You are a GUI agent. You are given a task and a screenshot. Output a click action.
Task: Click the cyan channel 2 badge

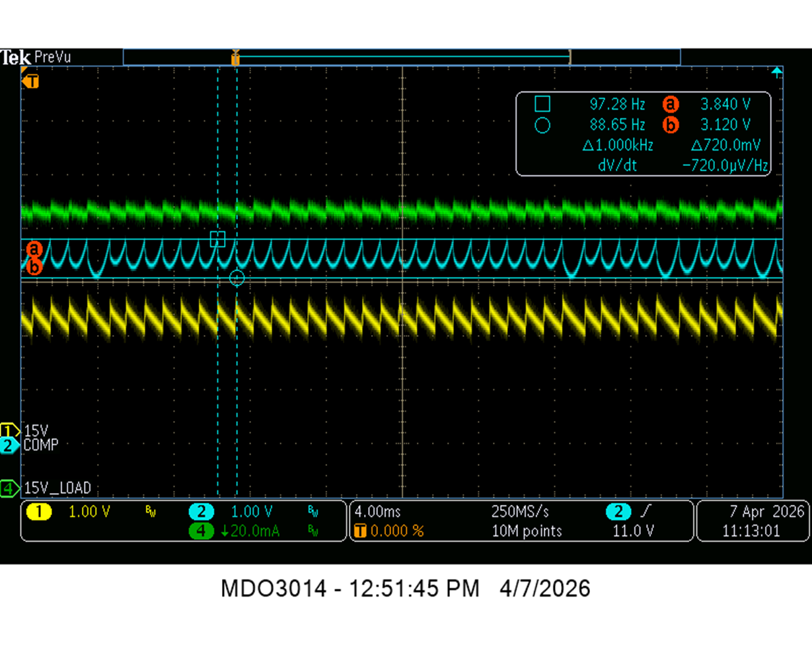pyautogui.click(x=202, y=512)
